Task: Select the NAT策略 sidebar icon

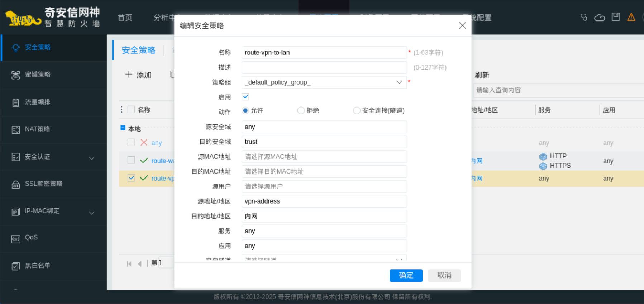Action: point(15,129)
